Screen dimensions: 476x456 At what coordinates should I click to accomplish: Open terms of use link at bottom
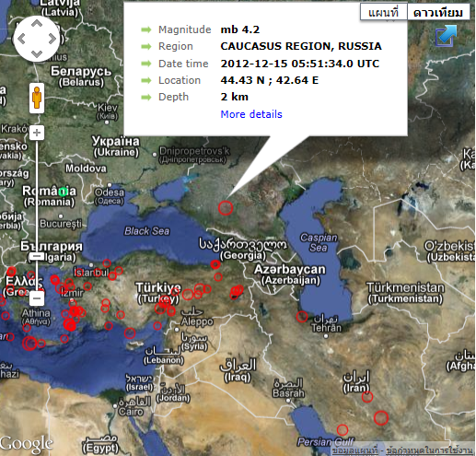pyautogui.click(x=429, y=450)
